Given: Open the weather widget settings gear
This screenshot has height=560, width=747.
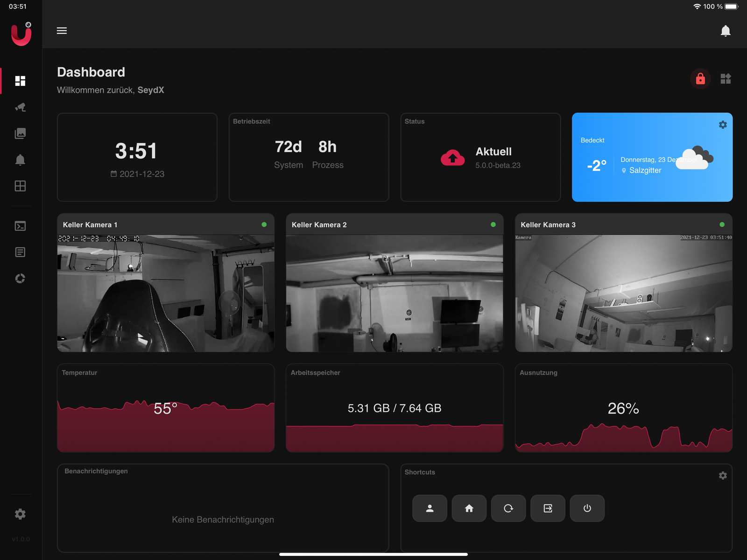Looking at the screenshot, I should click(722, 125).
